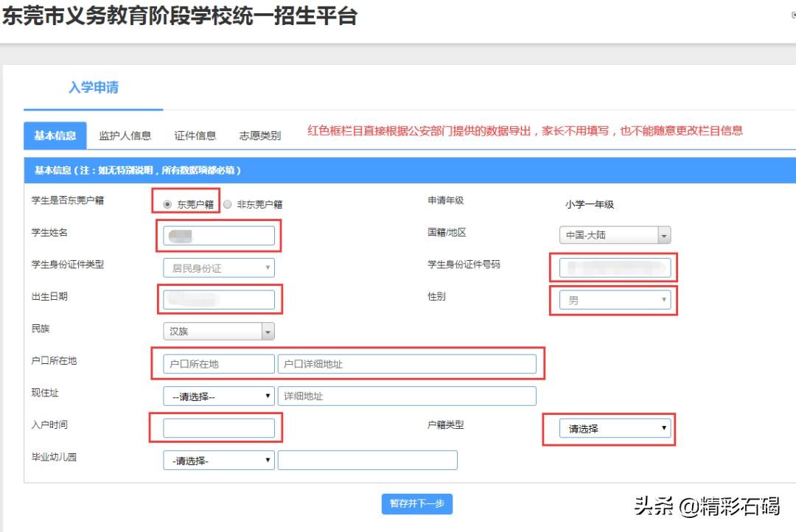Open the 现住址 region dropdown
This screenshot has height=532, width=796.
point(218,396)
